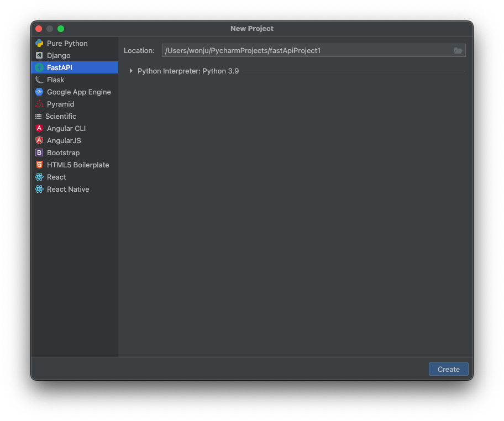Screen dimensions: 504x421
Task: Click the Google App Engine icon
Action: [39, 92]
